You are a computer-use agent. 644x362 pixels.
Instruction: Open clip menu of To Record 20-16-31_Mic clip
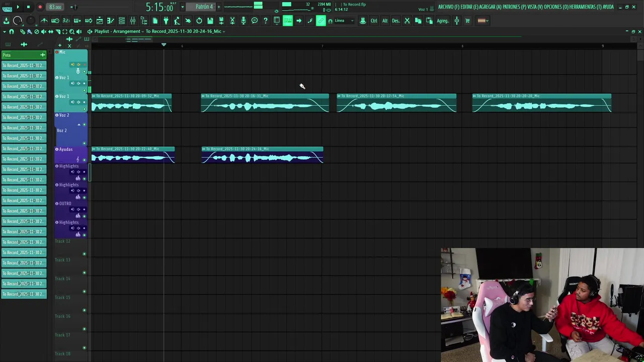[x=203, y=96]
